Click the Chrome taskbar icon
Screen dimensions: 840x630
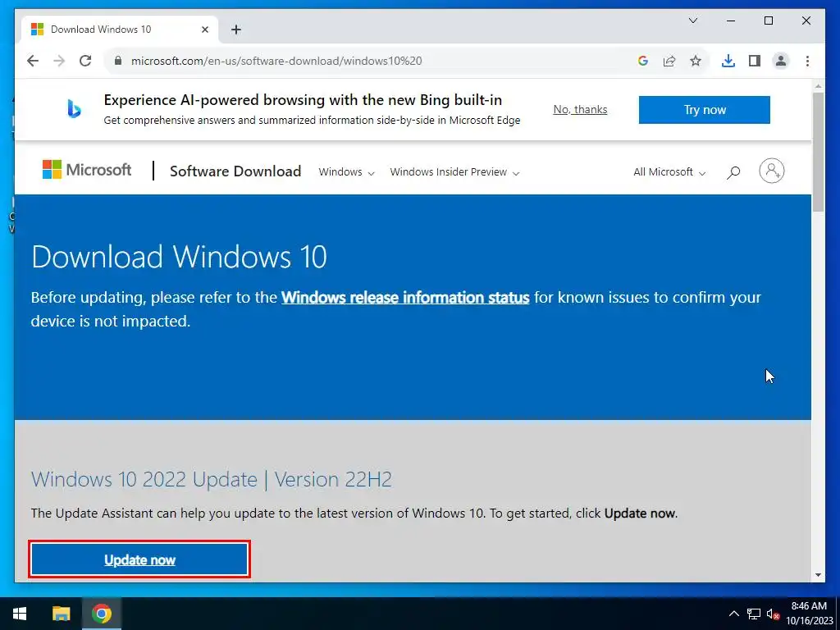(101, 614)
